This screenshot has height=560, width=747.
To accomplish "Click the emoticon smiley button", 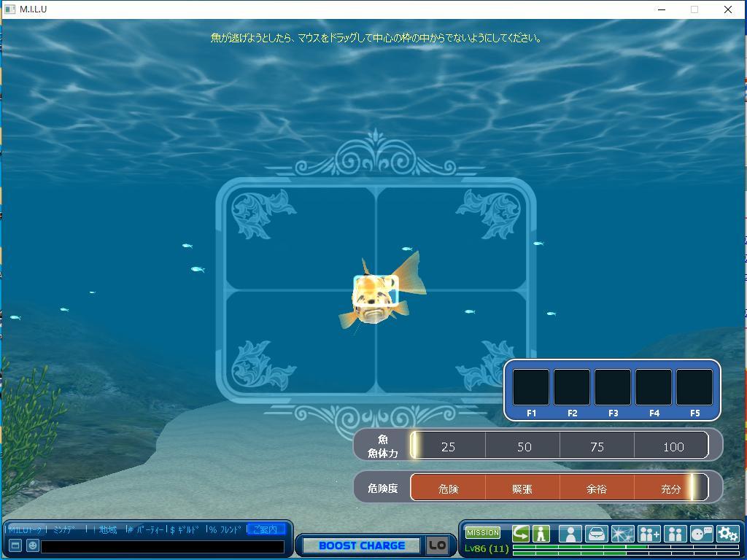I will point(33,545).
